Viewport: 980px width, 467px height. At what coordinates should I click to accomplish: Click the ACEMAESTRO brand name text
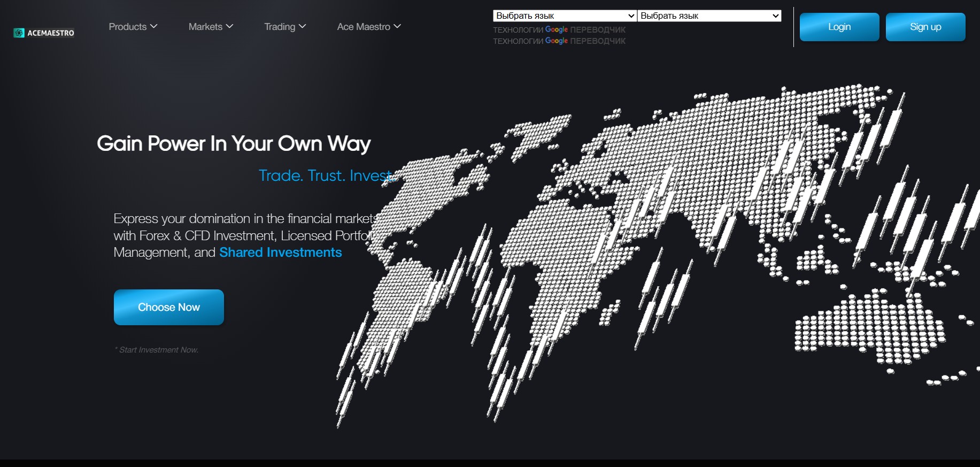pos(51,33)
